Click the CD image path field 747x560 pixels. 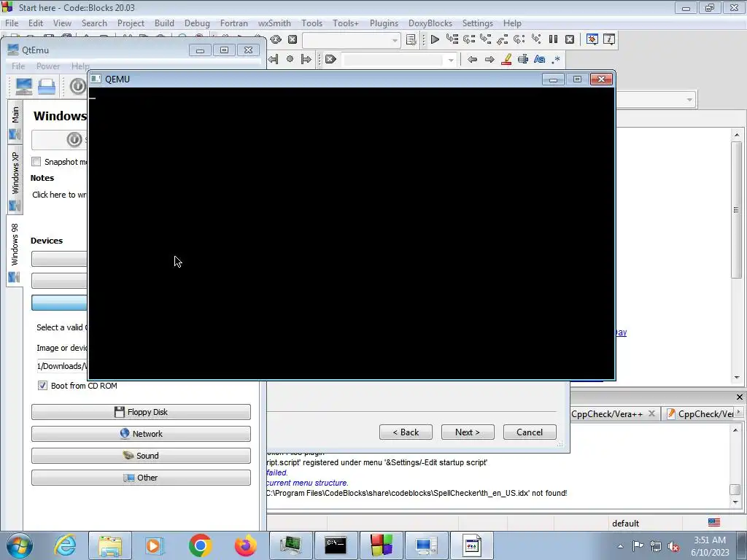point(62,366)
